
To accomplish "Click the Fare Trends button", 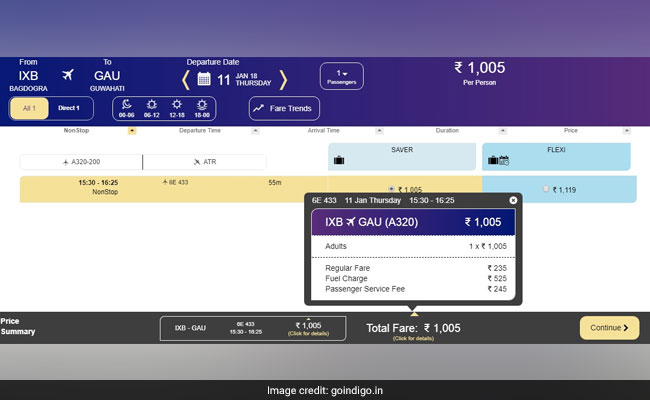I will [x=284, y=109].
